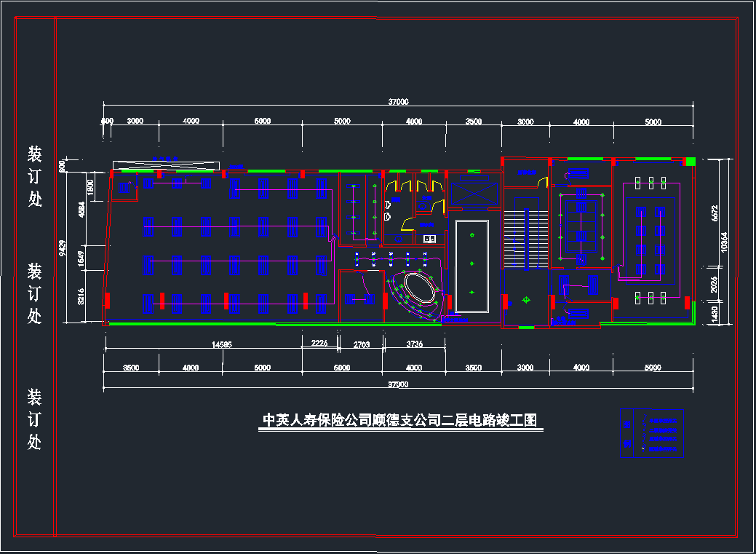
Task: Click the green square at the top-right building corner
Action: (x=691, y=162)
